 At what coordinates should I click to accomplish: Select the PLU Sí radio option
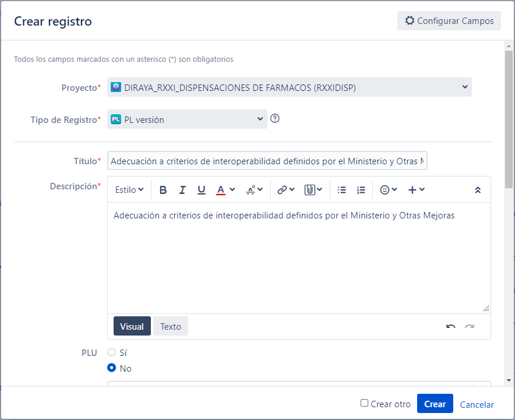point(112,352)
